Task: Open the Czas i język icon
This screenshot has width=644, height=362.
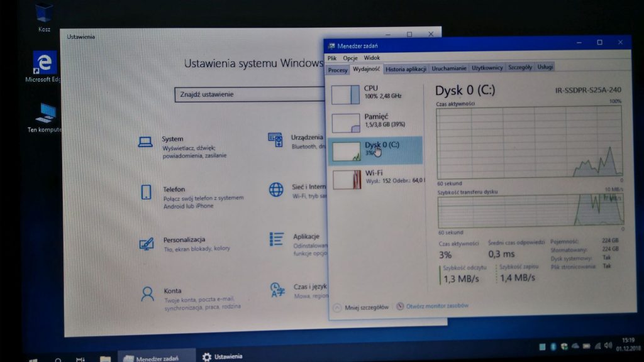Action: point(277,290)
